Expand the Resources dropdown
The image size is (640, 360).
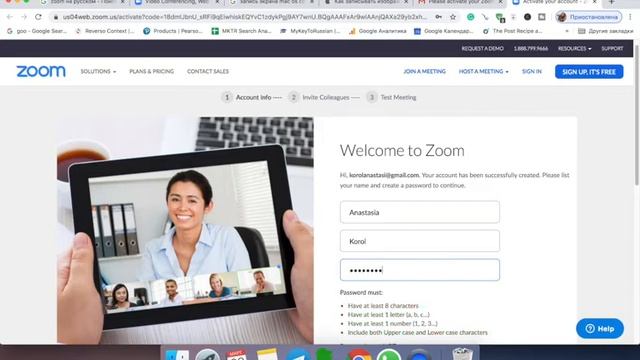pos(575,49)
